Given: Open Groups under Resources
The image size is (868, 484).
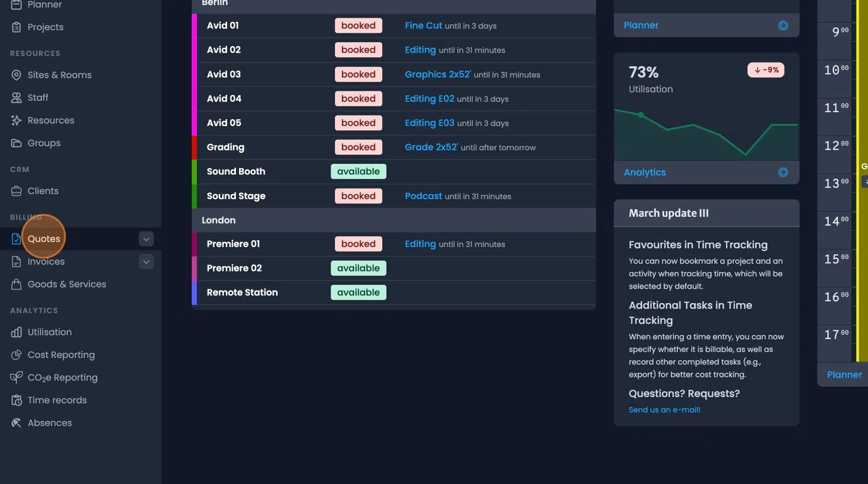Looking at the screenshot, I should pyautogui.click(x=42, y=142).
